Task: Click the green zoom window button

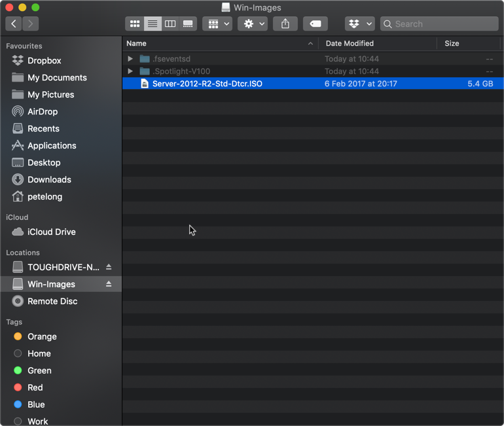Action: [35, 7]
